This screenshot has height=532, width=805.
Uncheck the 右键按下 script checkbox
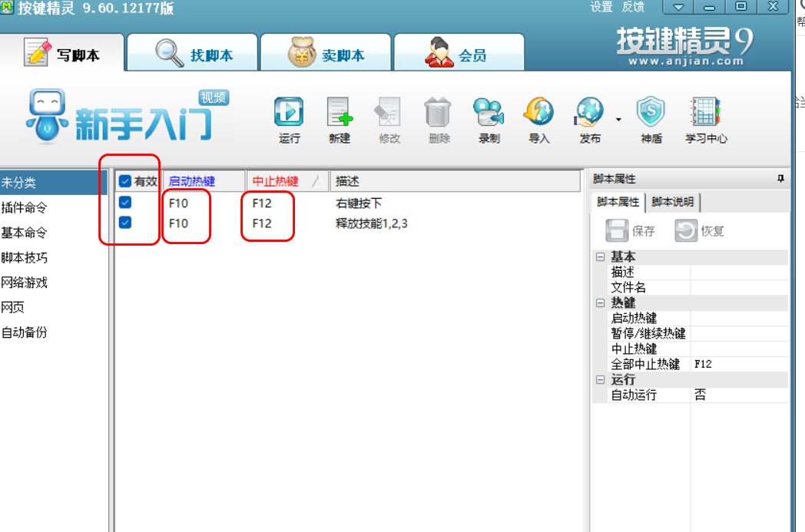point(124,202)
